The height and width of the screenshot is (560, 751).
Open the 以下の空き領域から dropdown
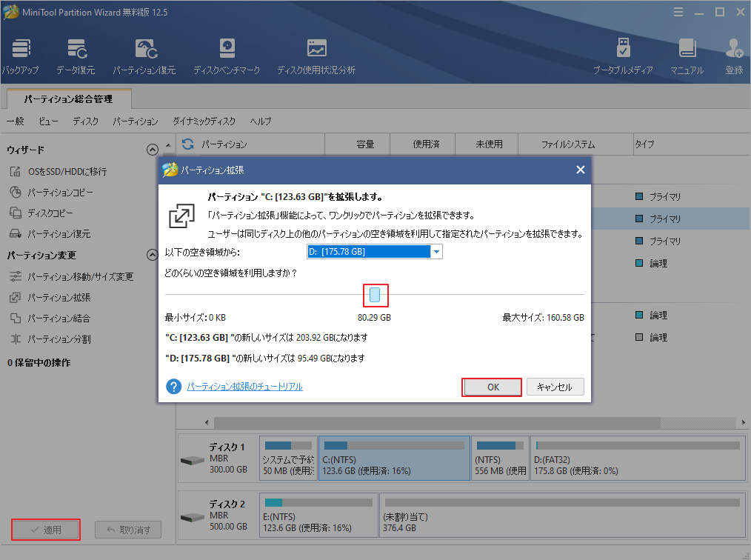tap(436, 252)
